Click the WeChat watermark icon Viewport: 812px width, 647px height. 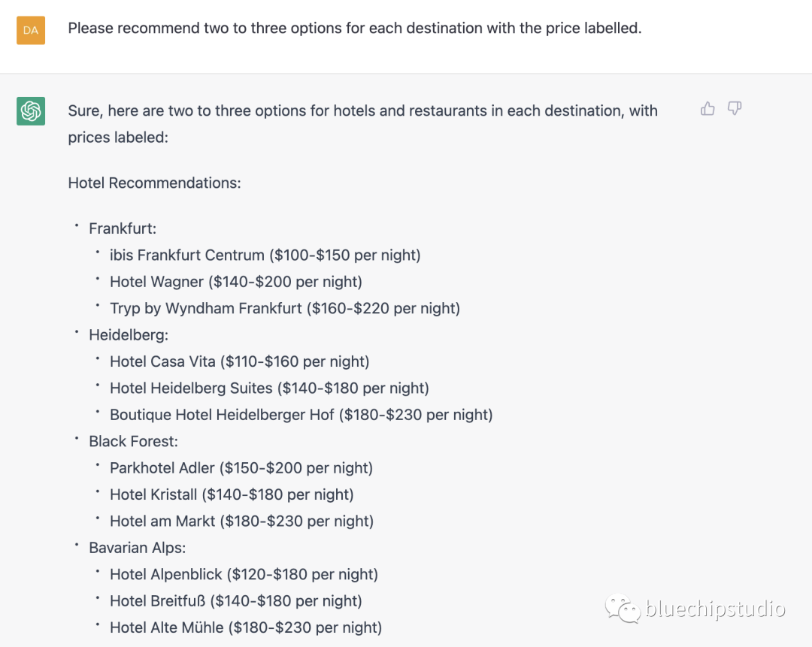click(x=623, y=608)
